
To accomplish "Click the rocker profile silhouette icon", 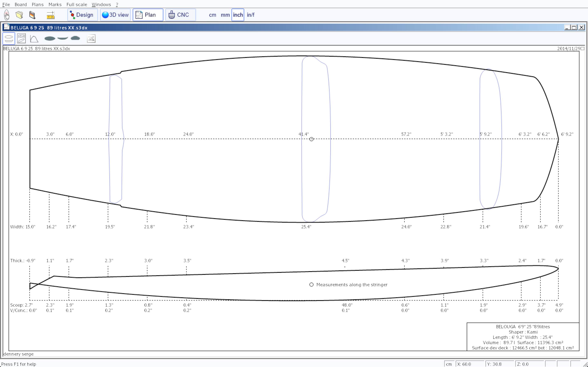I will coord(63,38).
